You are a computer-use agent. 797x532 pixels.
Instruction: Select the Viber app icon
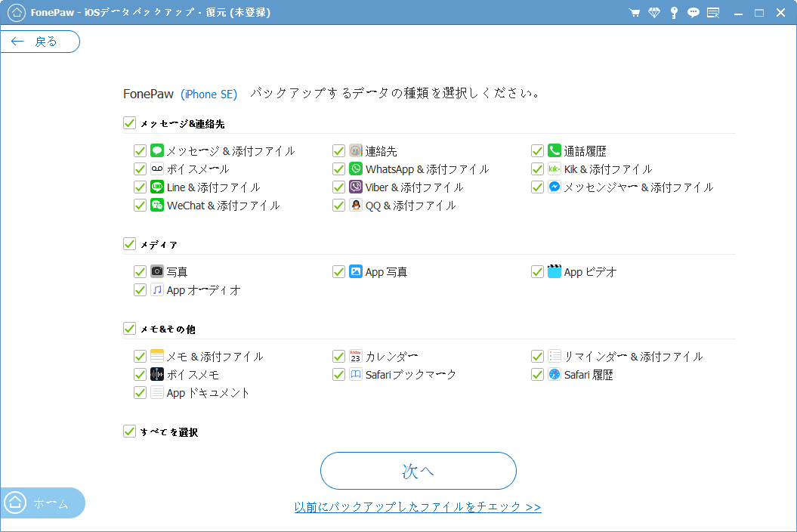point(354,187)
